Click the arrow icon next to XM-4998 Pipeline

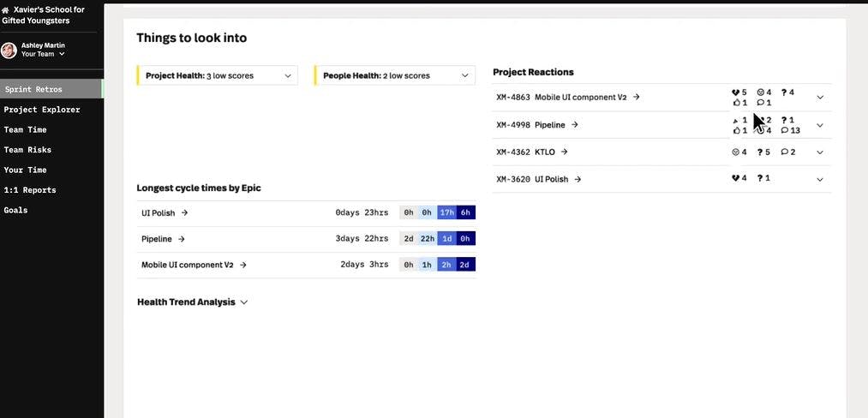pos(575,125)
